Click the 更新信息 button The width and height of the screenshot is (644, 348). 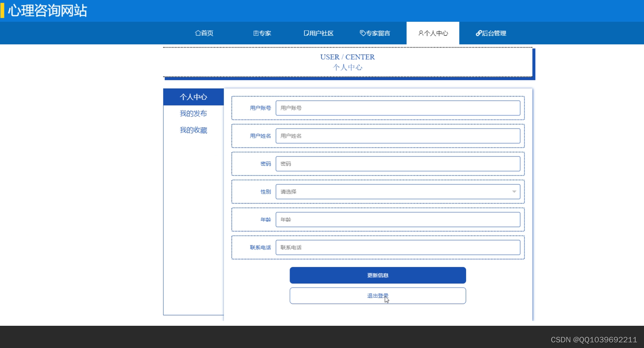378,275
